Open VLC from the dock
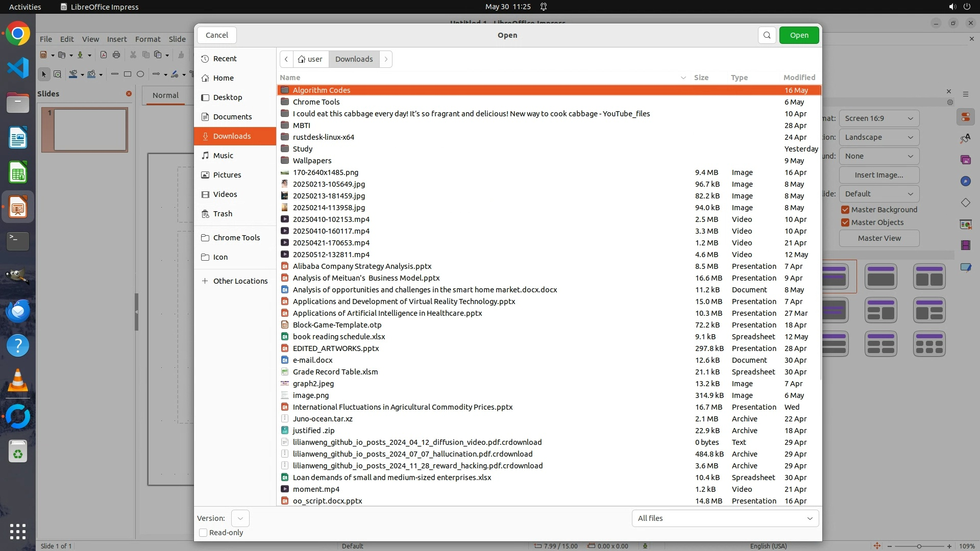 18,381
